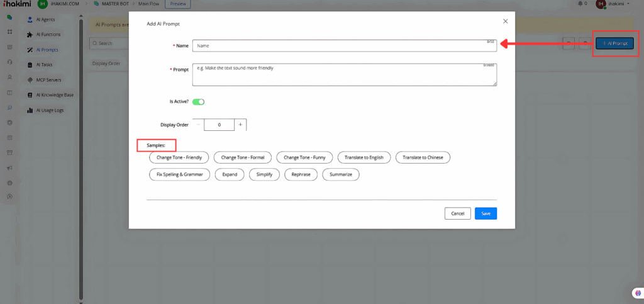This screenshot has width=644, height=304.
Task: Decrease Display Order with minus button
Action: pyautogui.click(x=198, y=125)
